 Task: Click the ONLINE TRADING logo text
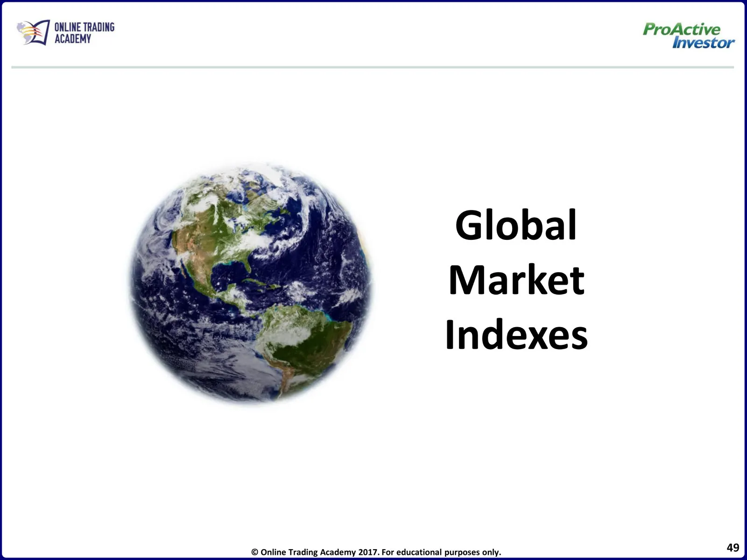pos(84,27)
